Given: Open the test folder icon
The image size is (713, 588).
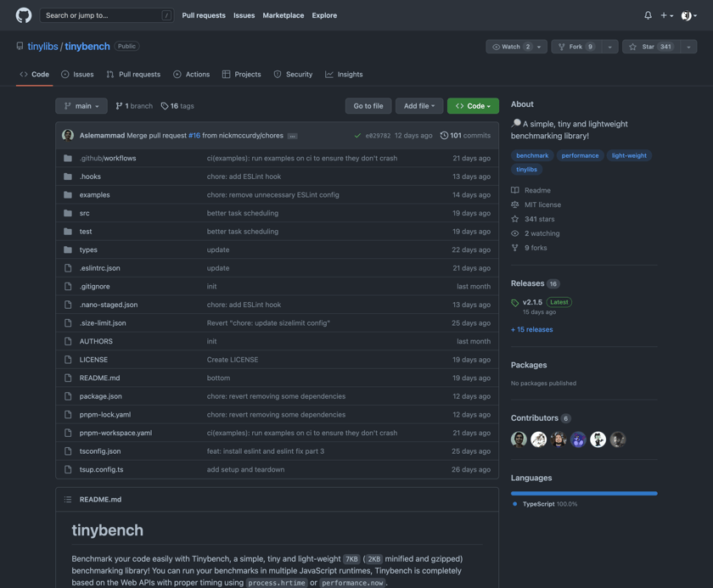Looking at the screenshot, I should (68, 232).
